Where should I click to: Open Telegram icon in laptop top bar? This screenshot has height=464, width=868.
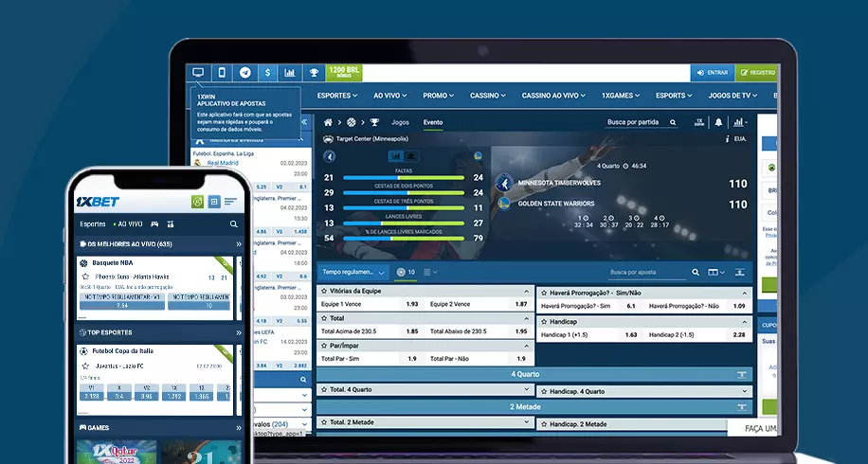pos(245,73)
